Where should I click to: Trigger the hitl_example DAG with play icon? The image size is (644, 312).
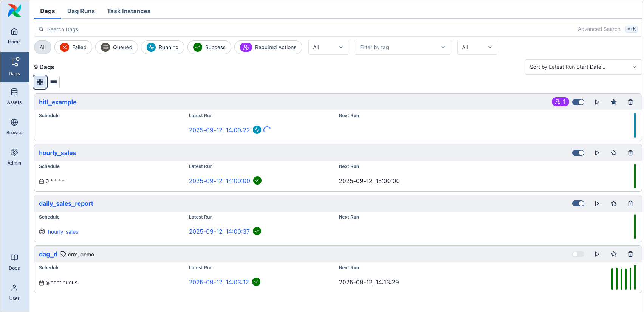pyautogui.click(x=597, y=102)
